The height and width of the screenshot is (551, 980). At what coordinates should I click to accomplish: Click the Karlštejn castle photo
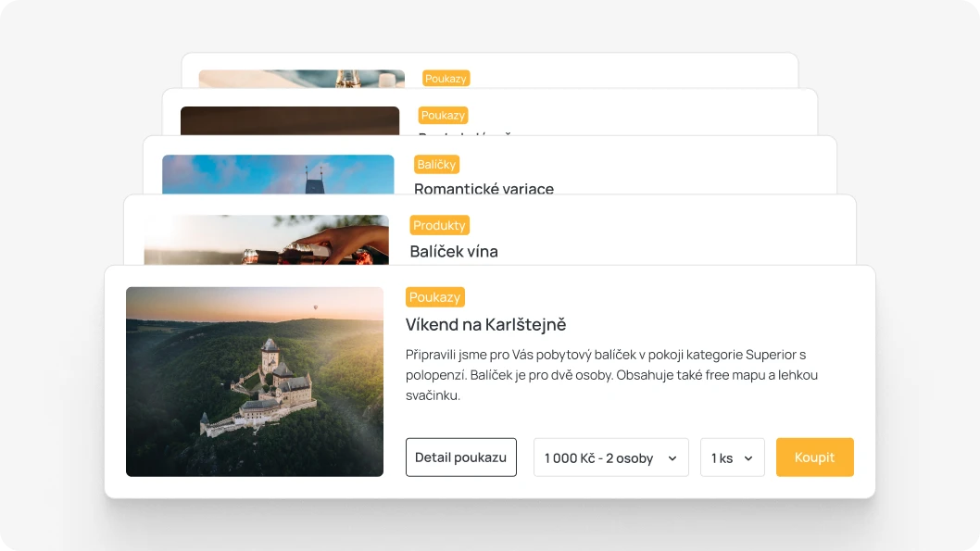(x=255, y=382)
